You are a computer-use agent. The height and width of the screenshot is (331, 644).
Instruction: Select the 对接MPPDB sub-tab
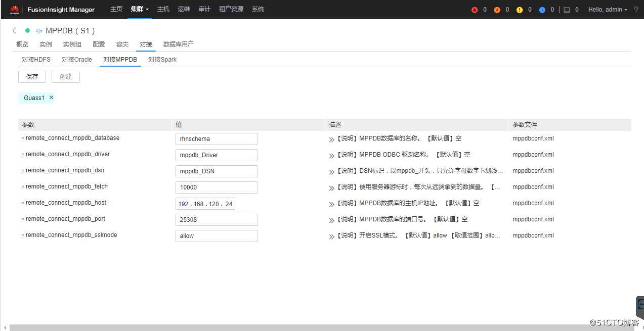tap(120, 60)
